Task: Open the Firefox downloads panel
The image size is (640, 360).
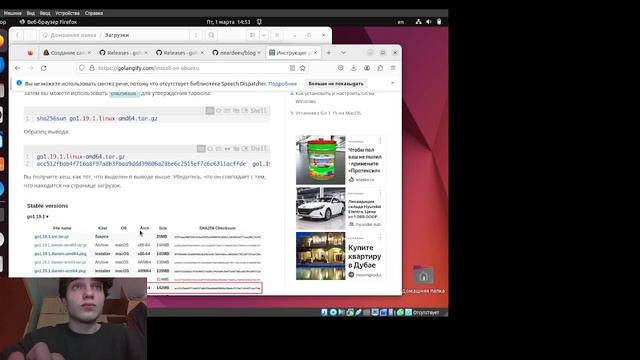Action: [353, 68]
